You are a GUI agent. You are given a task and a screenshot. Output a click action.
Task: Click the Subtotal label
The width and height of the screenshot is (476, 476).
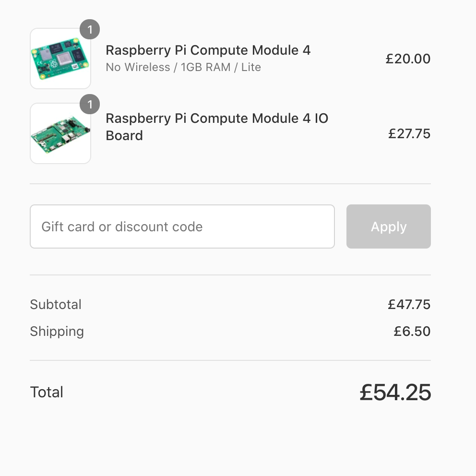tap(56, 305)
